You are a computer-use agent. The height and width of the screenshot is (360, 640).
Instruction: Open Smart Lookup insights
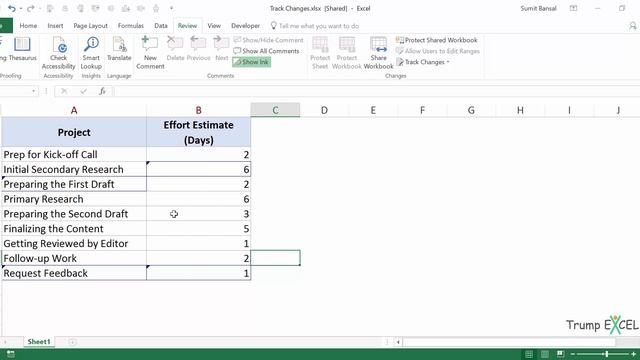point(91,53)
